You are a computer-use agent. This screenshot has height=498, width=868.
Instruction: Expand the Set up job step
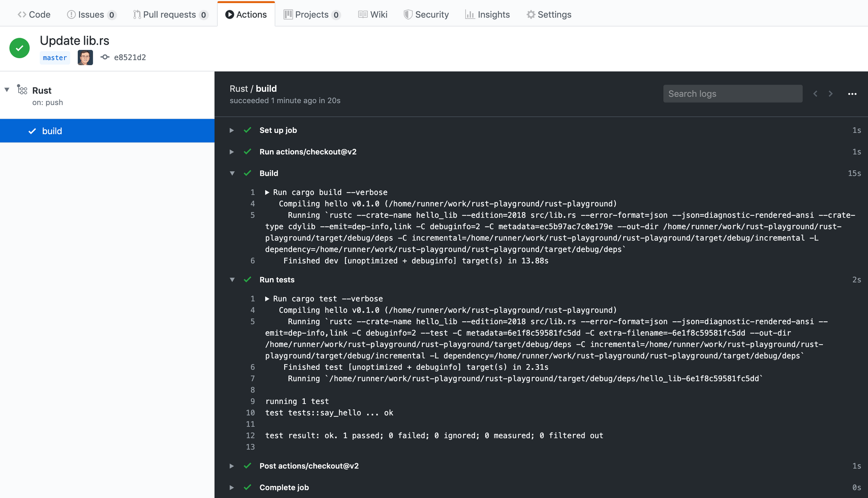(x=232, y=130)
